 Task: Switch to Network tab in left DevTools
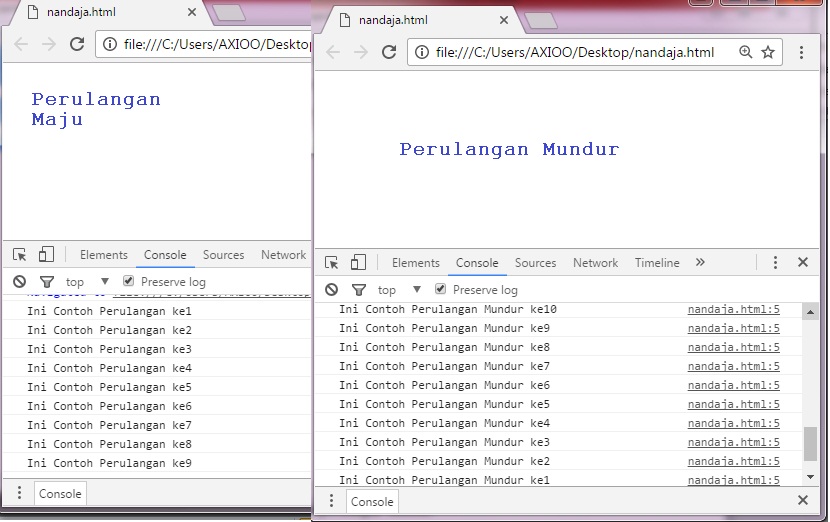pyautogui.click(x=283, y=255)
